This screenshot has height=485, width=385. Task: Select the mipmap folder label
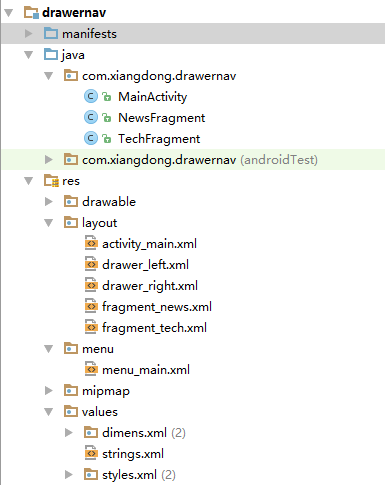pyautogui.click(x=106, y=391)
